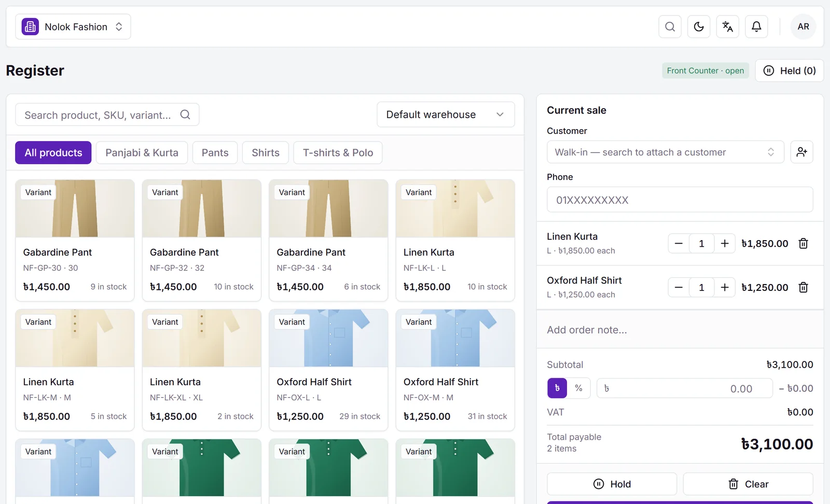Click the Phone number input field

680,200
